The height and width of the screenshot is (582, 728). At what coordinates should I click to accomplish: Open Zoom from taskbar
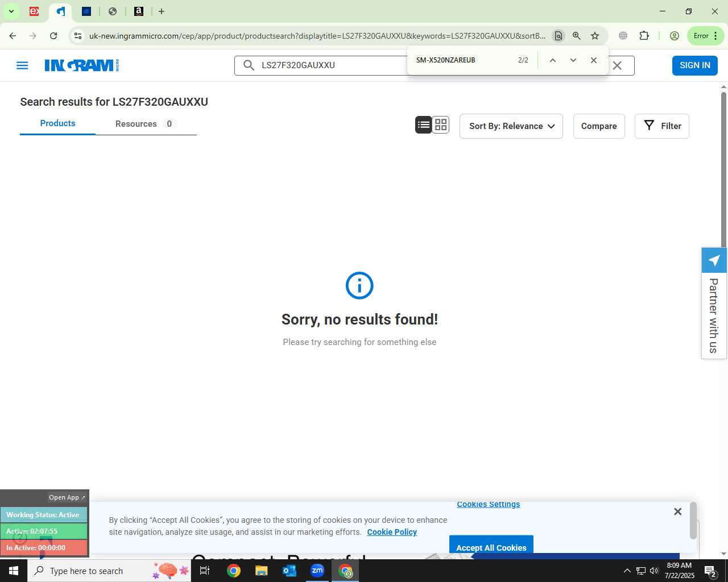317,571
